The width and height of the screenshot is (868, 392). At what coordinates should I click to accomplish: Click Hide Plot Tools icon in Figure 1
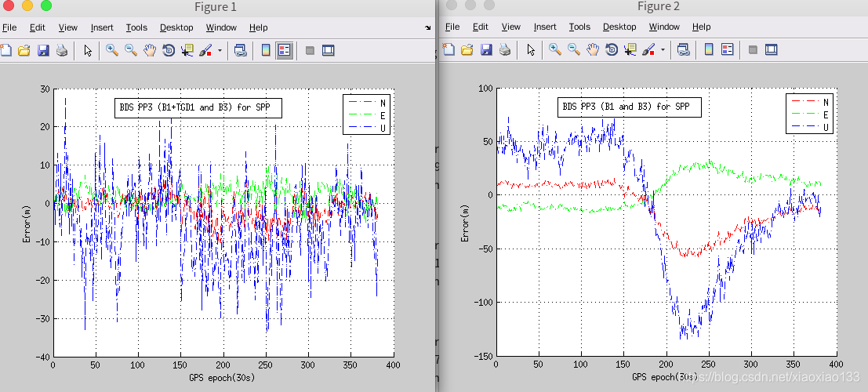310,50
